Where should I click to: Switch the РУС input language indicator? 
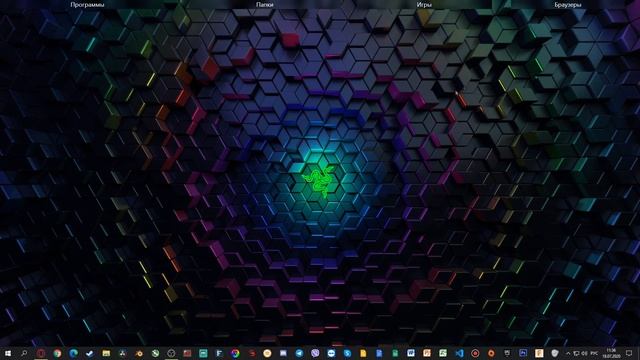tap(594, 353)
